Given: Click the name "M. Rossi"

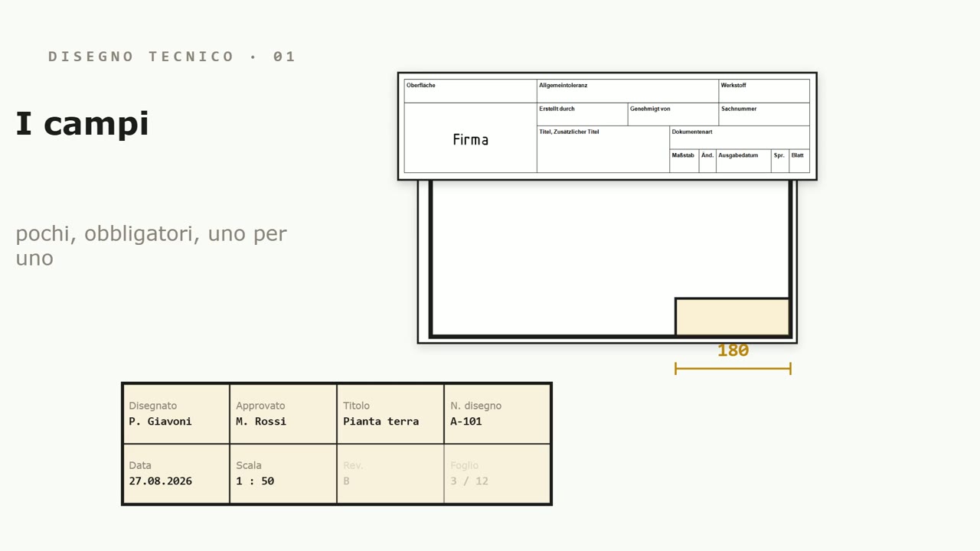Looking at the screenshot, I should tap(261, 422).
